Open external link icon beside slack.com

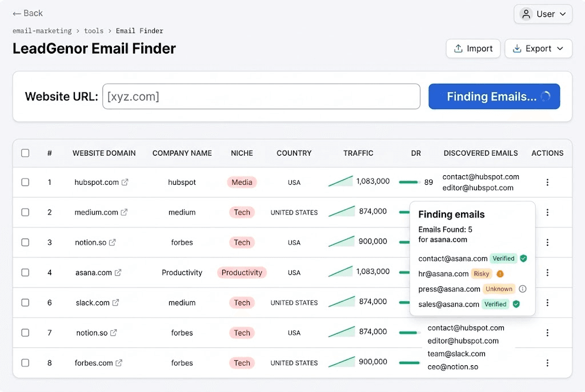tap(115, 302)
